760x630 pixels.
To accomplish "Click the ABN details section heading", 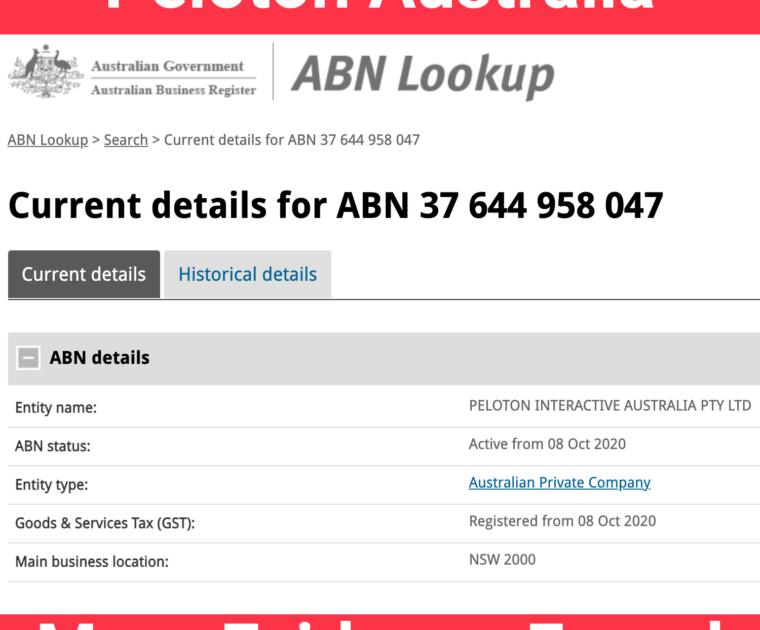I will [100, 358].
